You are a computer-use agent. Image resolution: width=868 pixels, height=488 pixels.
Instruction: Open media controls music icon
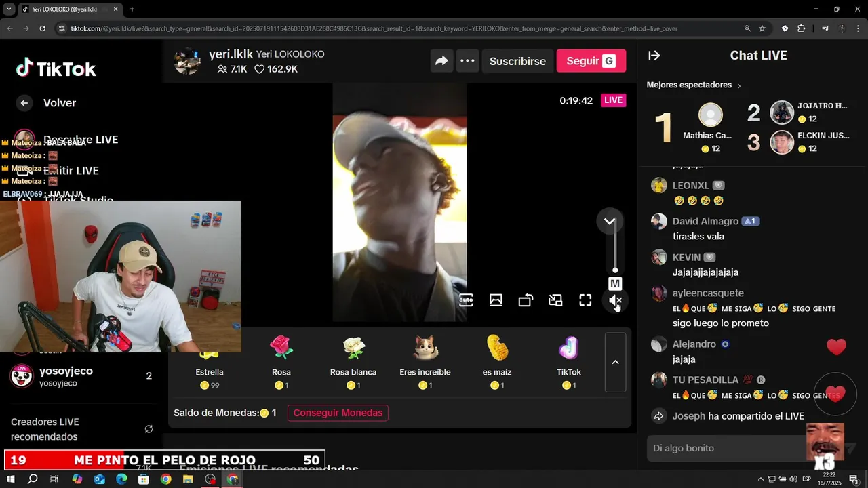[x=825, y=28]
